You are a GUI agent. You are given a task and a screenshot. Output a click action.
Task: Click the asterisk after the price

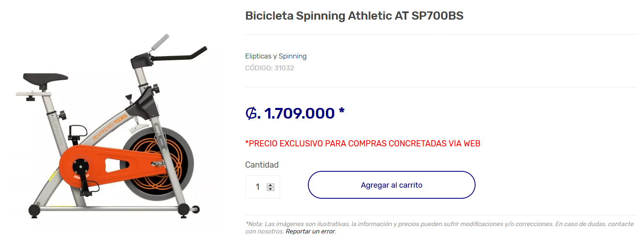341,111
